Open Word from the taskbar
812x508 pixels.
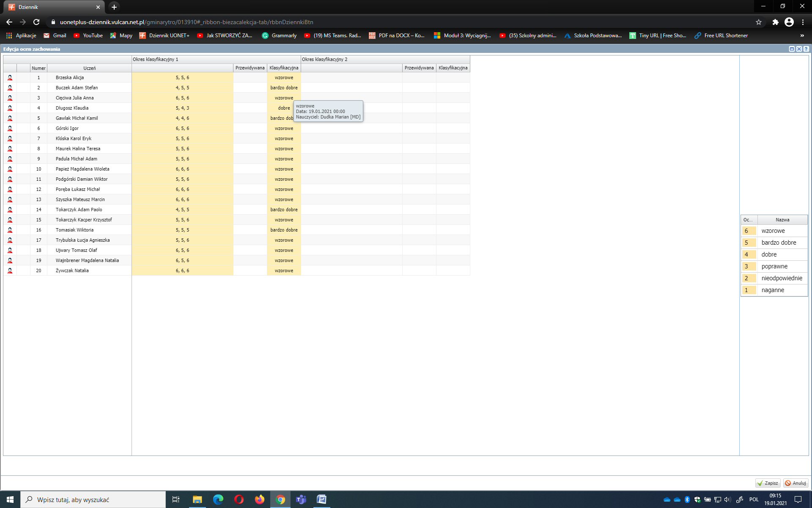tap(321, 500)
